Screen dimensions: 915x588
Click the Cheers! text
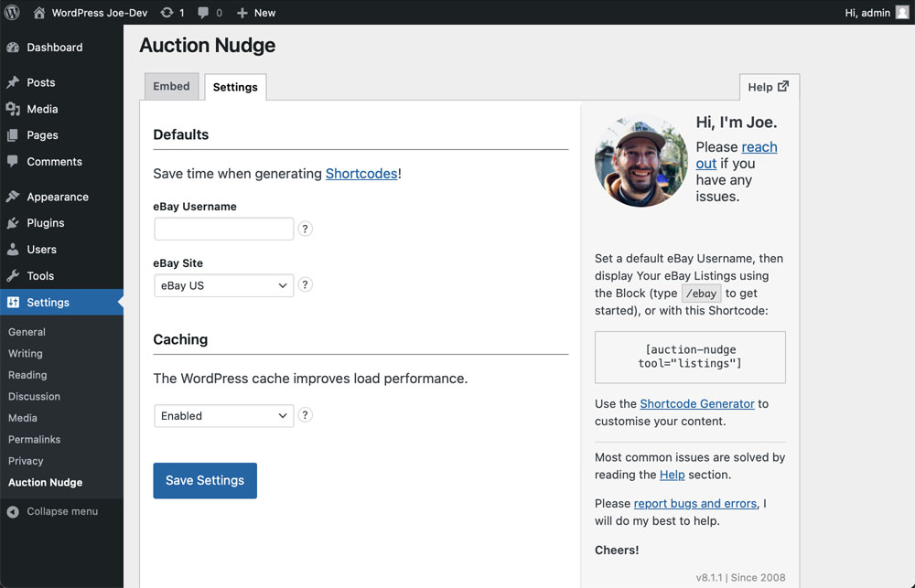(617, 551)
